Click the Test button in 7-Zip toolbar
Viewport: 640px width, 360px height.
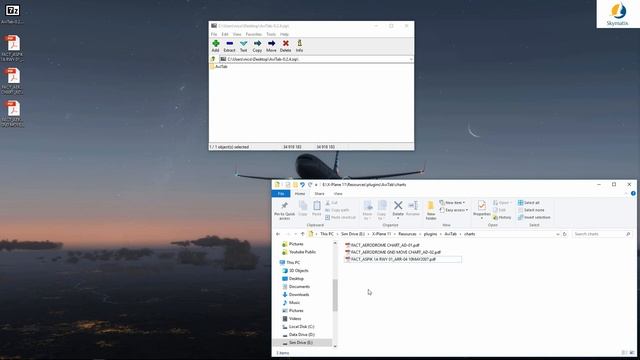[244, 46]
